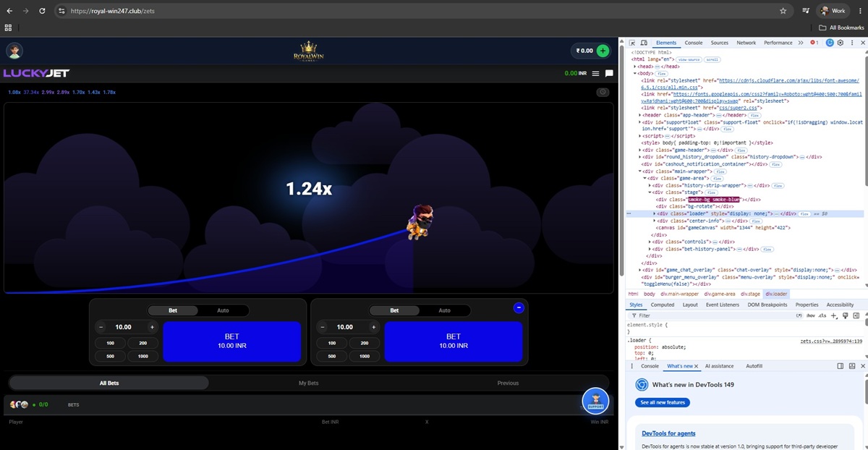Open the user avatar profile in header
This screenshot has width=868, height=450.
(x=14, y=51)
